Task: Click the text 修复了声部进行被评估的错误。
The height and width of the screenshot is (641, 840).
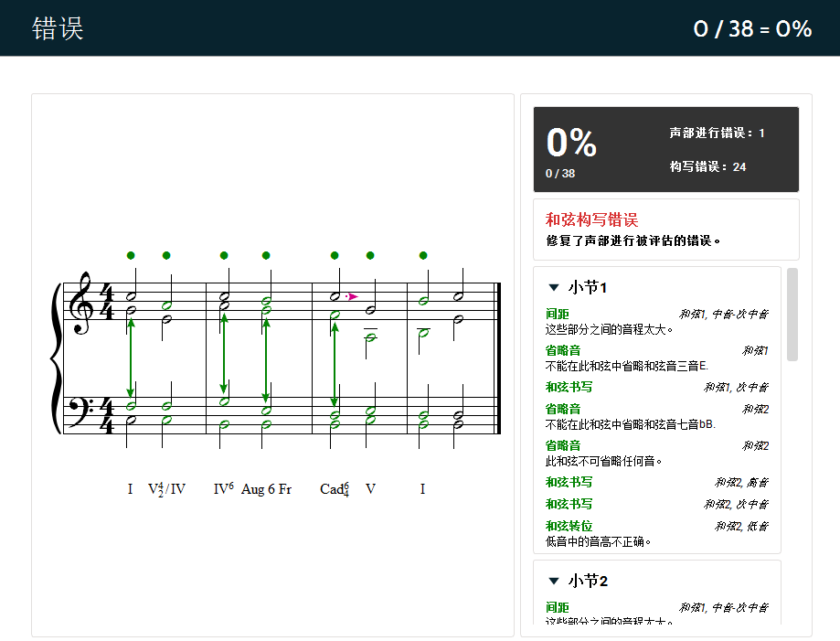Action: click(x=633, y=240)
